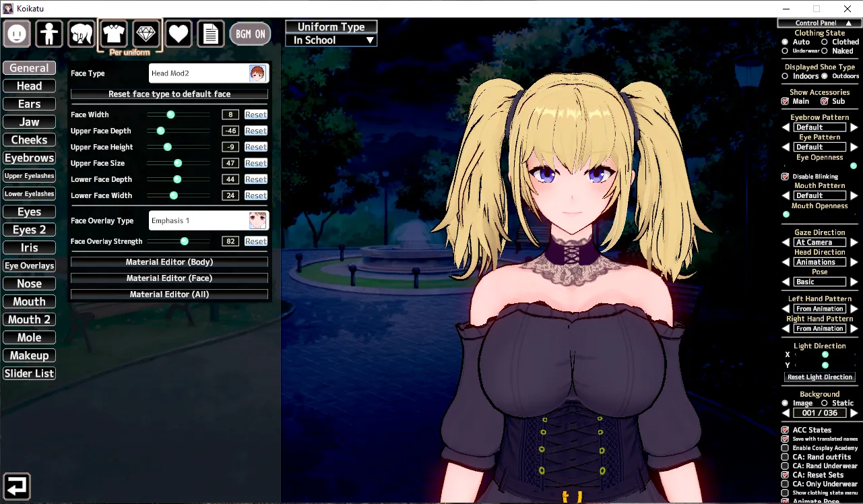The image size is (863, 504).
Task: Switch to the Head tab
Action: (29, 86)
